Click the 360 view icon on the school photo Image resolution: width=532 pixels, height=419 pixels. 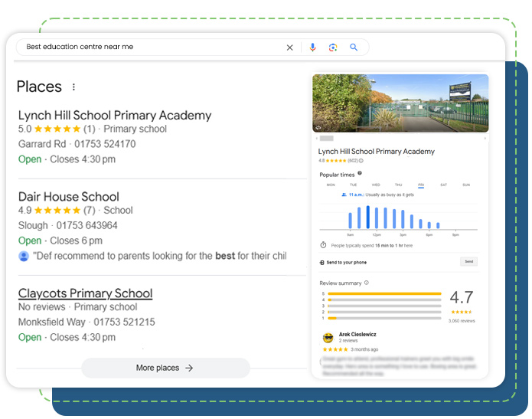pyautogui.click(x=318, y=128)
